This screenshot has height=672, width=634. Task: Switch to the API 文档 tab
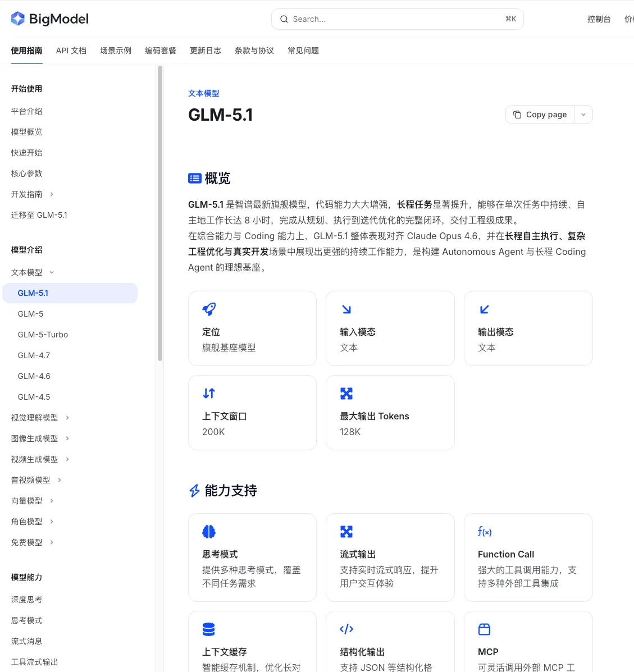(x=71, y=51)
